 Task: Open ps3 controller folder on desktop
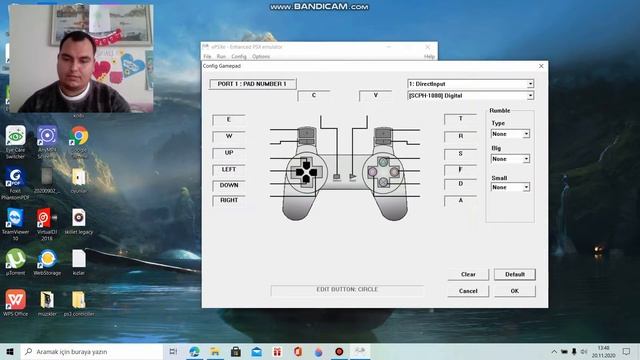tap(79, 303)
